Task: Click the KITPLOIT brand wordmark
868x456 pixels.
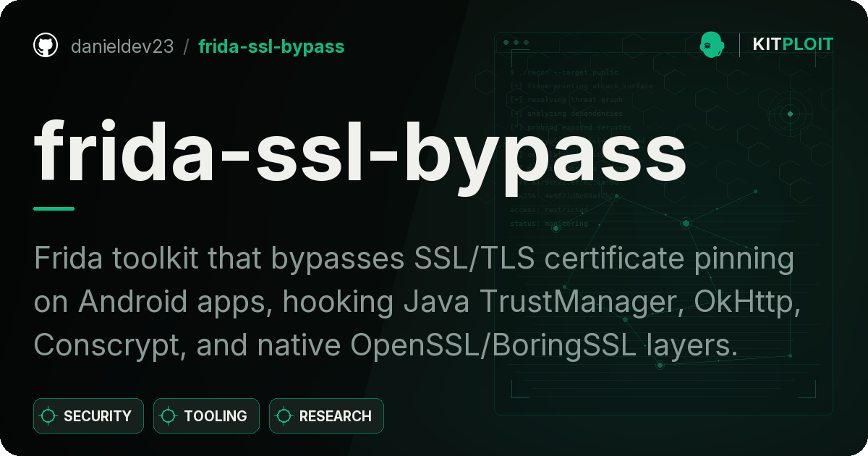Action: click(793, 44)
